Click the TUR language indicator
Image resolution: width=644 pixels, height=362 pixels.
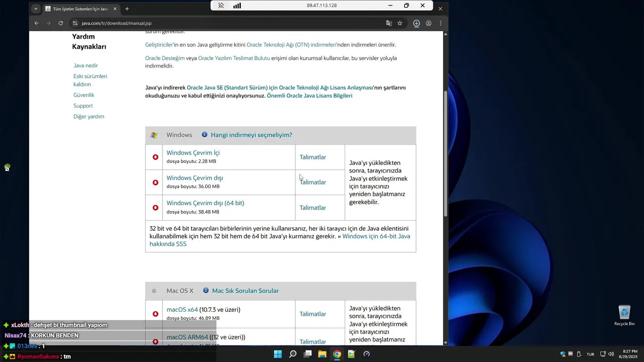click(591, 354)
